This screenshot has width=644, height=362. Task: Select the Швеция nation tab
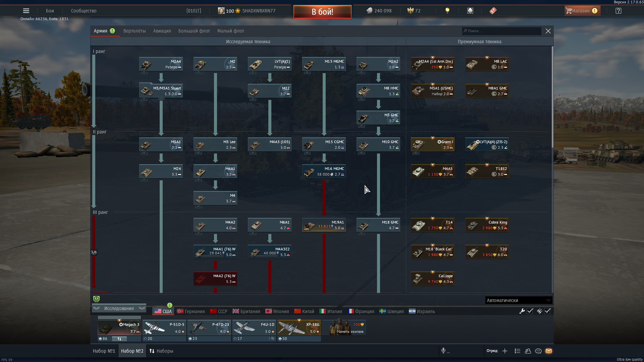(x=391, y=311)
